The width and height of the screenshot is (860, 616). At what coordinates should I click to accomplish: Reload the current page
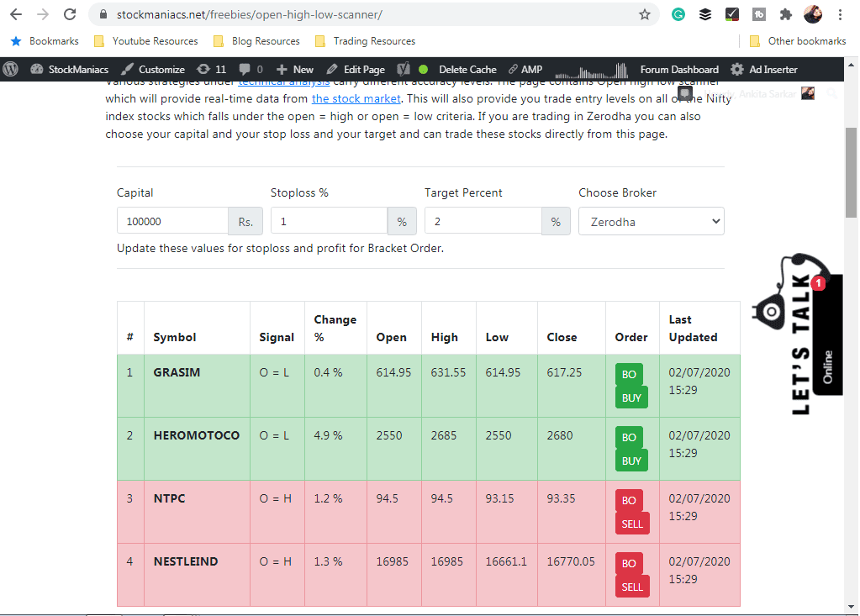[x=70, y=15]
